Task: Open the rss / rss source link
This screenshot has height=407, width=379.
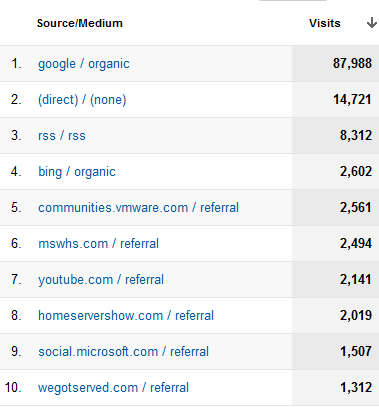Action: tap(62, 136)
